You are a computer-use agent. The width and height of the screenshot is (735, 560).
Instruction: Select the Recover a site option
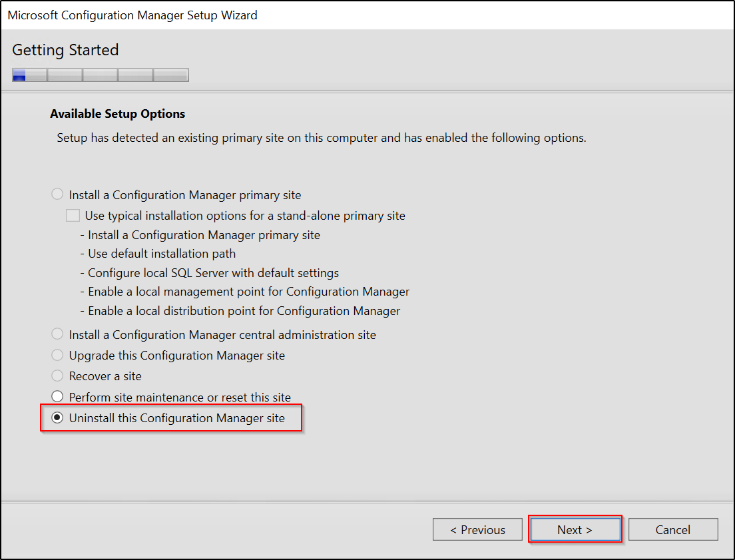point(57,376)
